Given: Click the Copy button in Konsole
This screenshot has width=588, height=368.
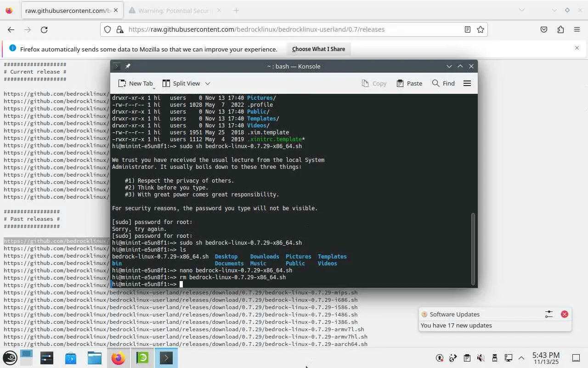Looking at the screenshot, I should tap(374, 83).
